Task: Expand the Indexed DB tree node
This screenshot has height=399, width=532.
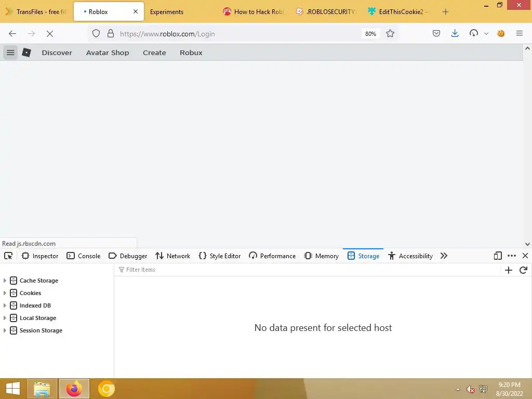Action: coord(5,305)
